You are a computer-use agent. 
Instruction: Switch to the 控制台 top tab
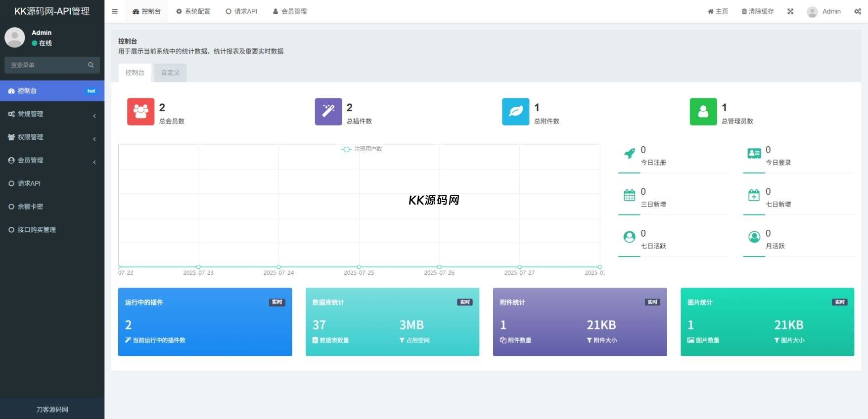tap(146, 11)
